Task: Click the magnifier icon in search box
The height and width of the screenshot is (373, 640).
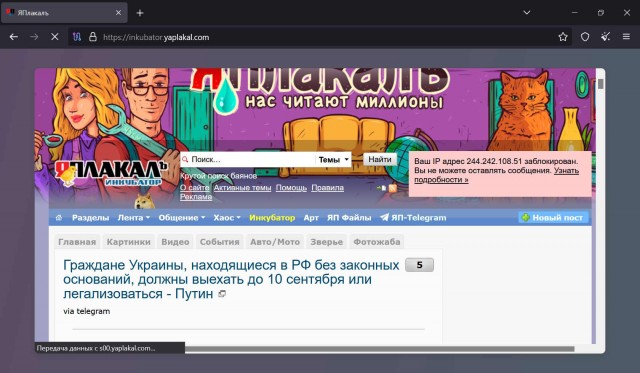Action: tap(185, 160)
